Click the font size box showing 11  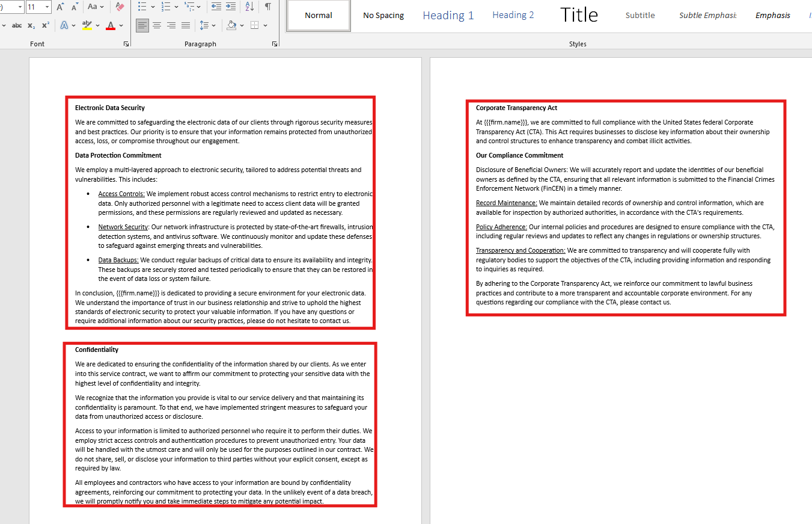(x=35, y=7)
